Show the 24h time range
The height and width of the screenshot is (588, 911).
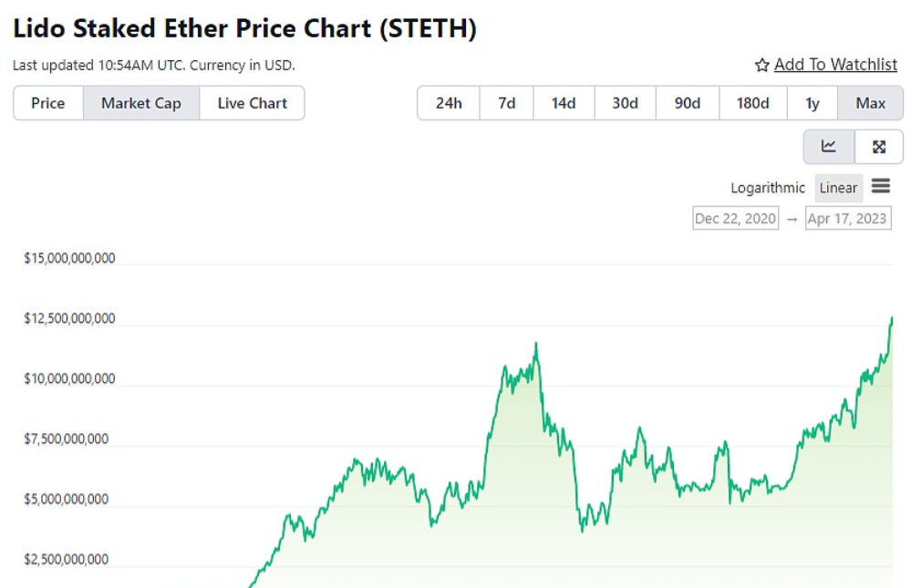coord(449,103)
